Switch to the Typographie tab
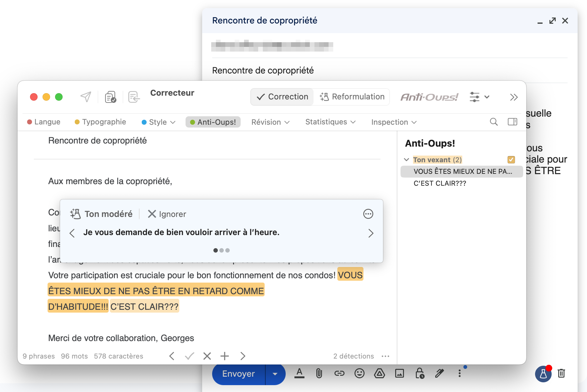This screenshot has width=587, height=392. pyautogui.click(x=100, y=122)
